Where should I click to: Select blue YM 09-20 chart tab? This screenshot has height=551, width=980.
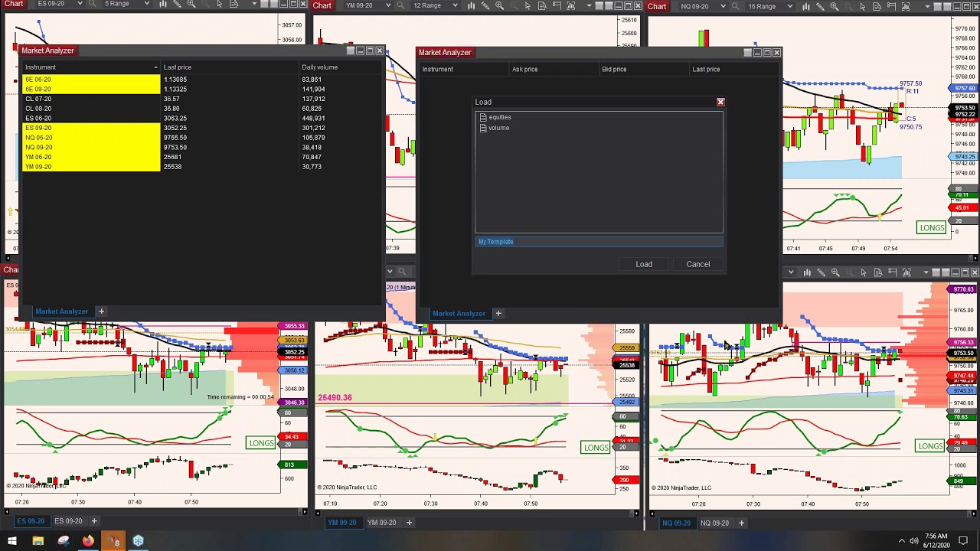pyautogui.click(x=342, y=523)
